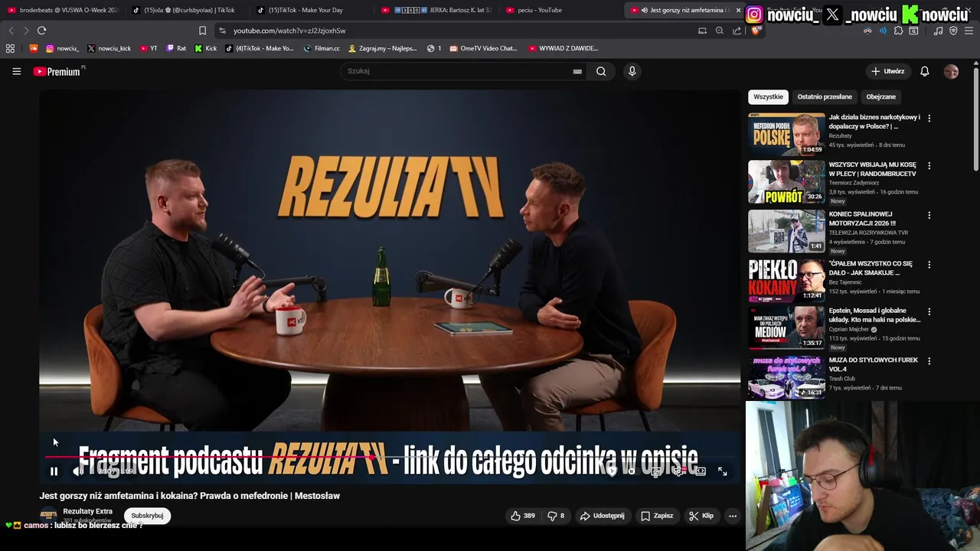Image resolution: width=980 pixels, height=551 pixels.
Task: Save the video with Zapisz
Action: point(657,516)
